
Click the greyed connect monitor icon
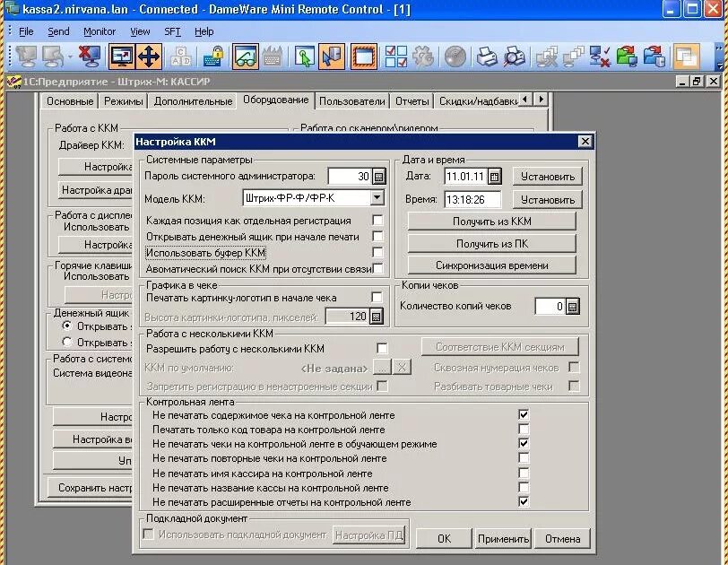(x=26, y=56)
